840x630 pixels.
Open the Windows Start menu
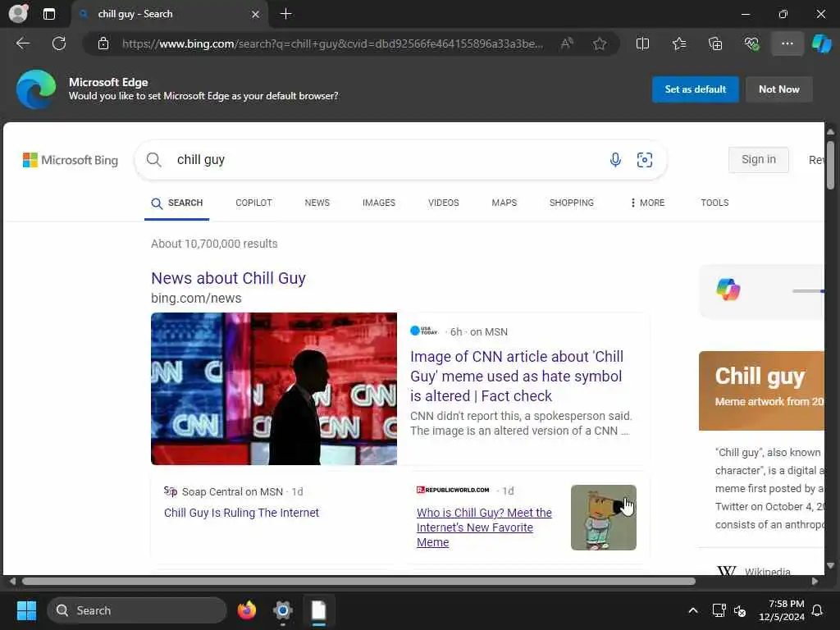[26, 610]
